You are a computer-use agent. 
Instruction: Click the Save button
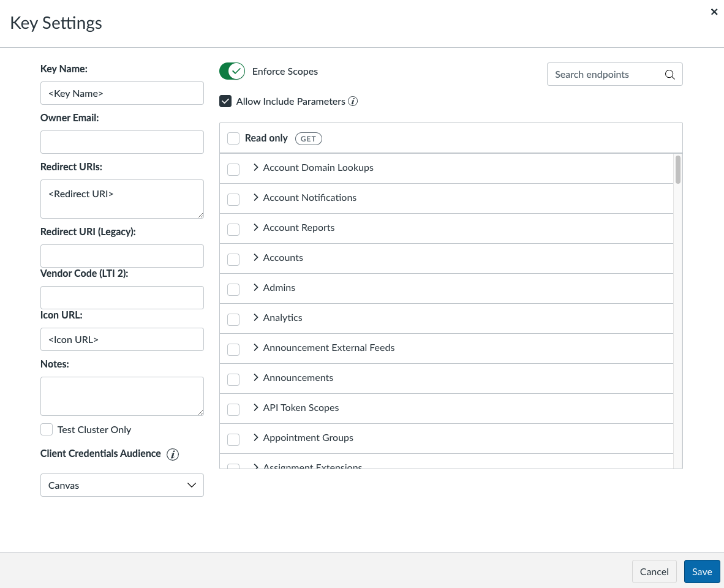[702, 571]
